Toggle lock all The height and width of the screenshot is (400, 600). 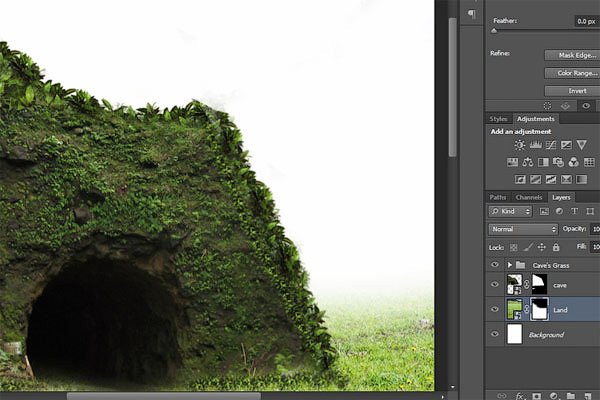point(556,247)
